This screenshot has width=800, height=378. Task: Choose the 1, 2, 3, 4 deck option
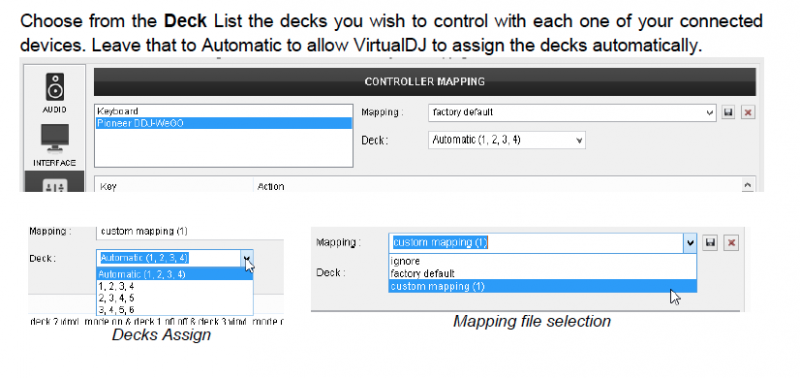click(x=174, y=286)
